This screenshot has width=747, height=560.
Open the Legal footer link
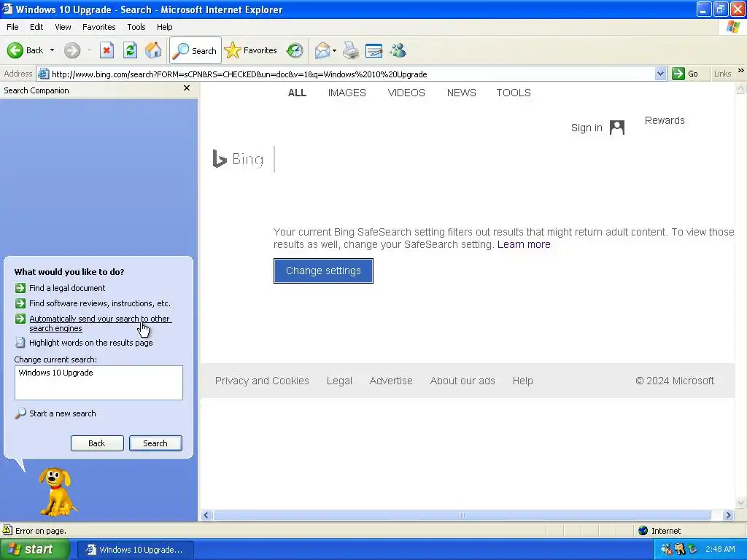pyautogui.click(x=339, y=381)
